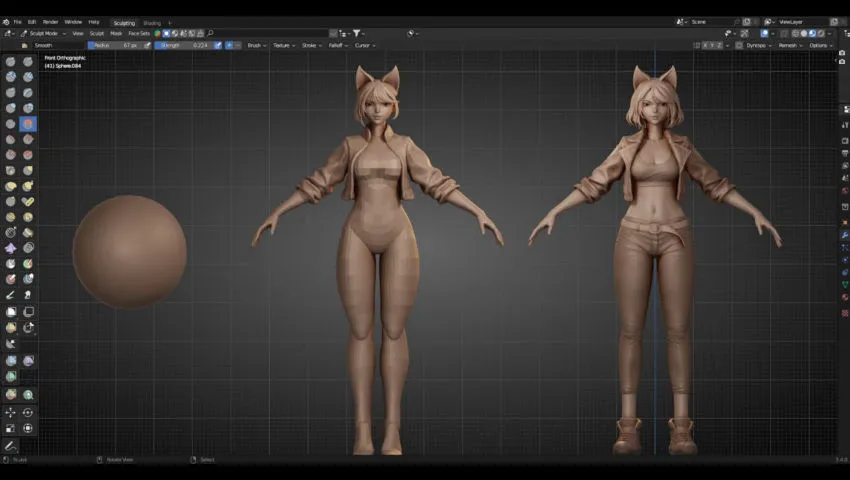Select the Pose brush tool
Image resolution: width=850 pixels, height=480 pixels.
coord(28,201)
